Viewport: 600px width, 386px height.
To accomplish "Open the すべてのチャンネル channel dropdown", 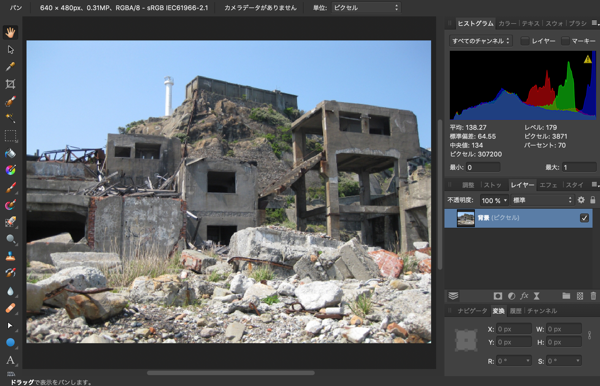I will [x=481, y=41].
